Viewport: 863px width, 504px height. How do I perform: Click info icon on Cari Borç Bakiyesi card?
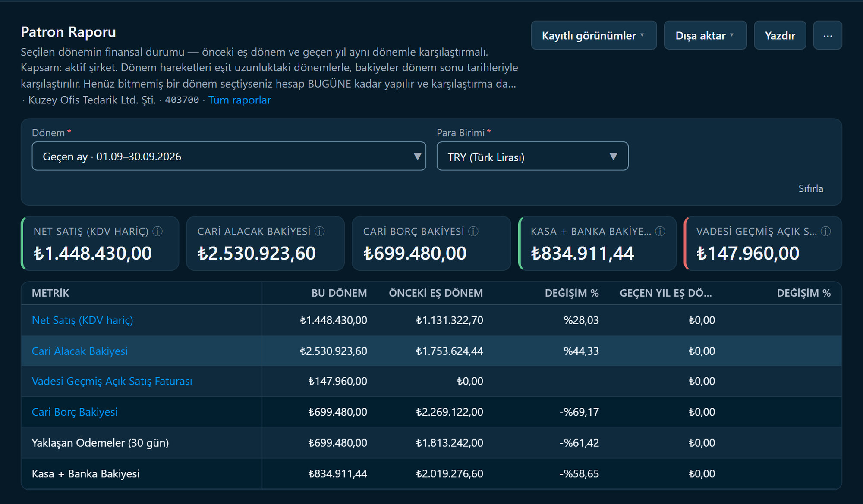coord(473,232)
